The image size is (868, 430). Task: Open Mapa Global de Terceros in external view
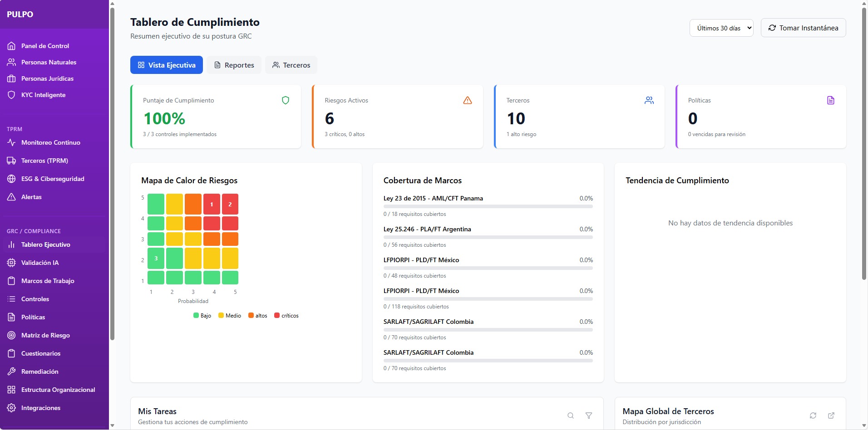[831, 415]
